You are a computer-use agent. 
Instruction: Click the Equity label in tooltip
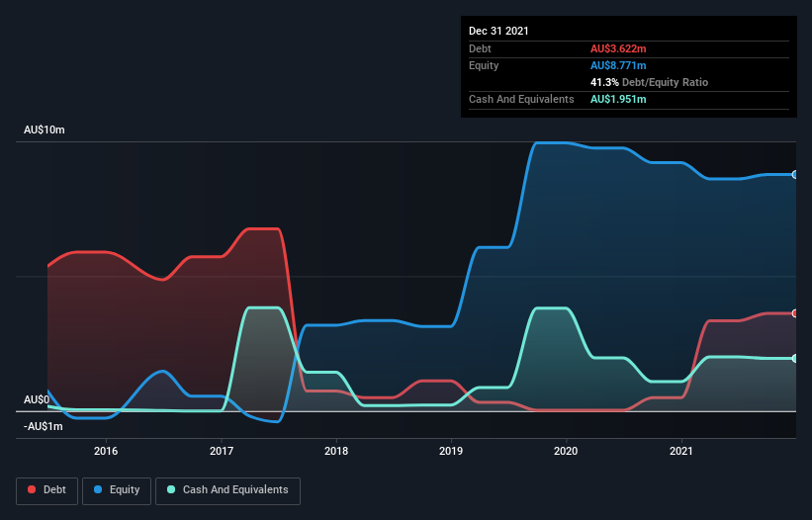point(484,65)
